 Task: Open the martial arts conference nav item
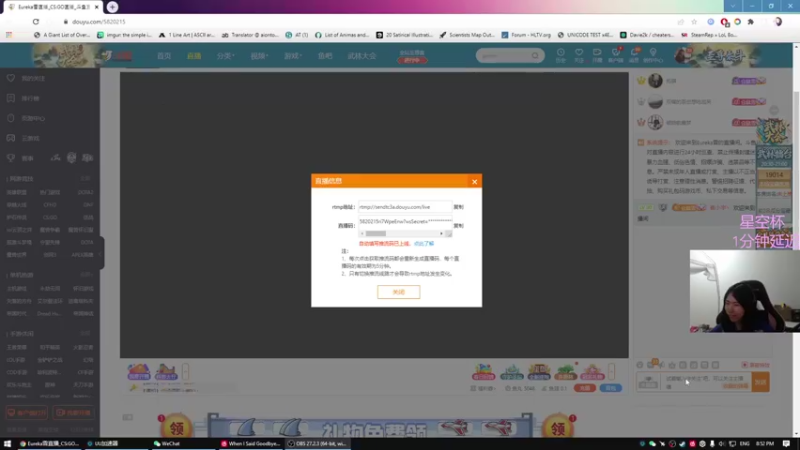point(362,56)
